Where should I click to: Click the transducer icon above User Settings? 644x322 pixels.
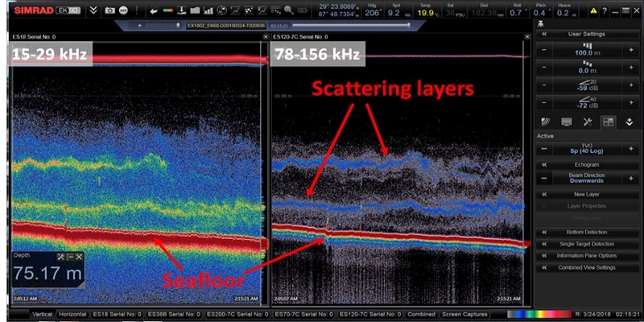pyautogui.click(x=539, y=24)
